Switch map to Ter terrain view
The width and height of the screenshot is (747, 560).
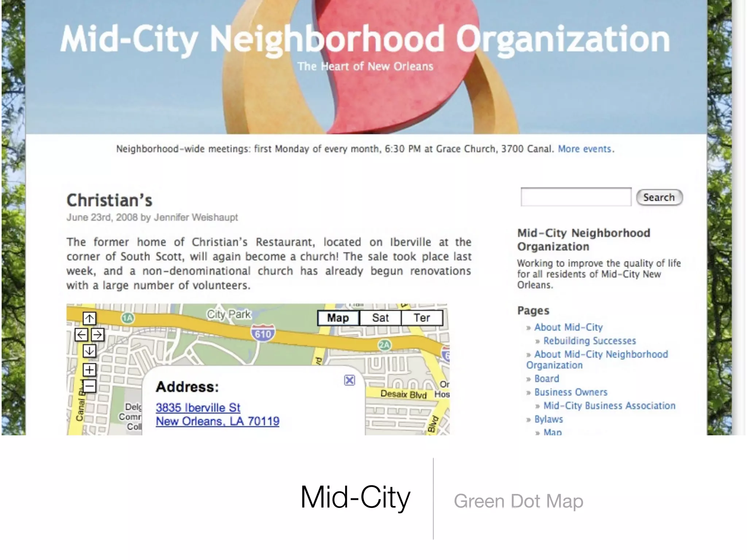tap(422, 318)
